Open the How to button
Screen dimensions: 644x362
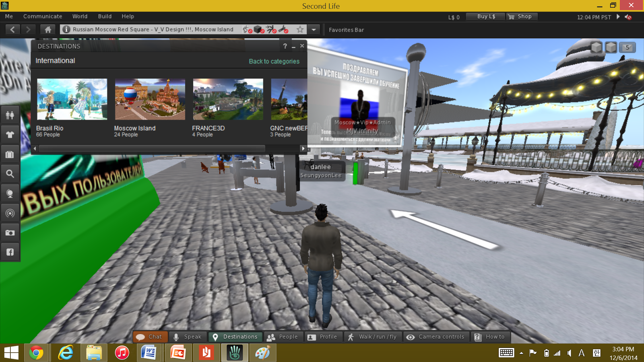(490, 337)
